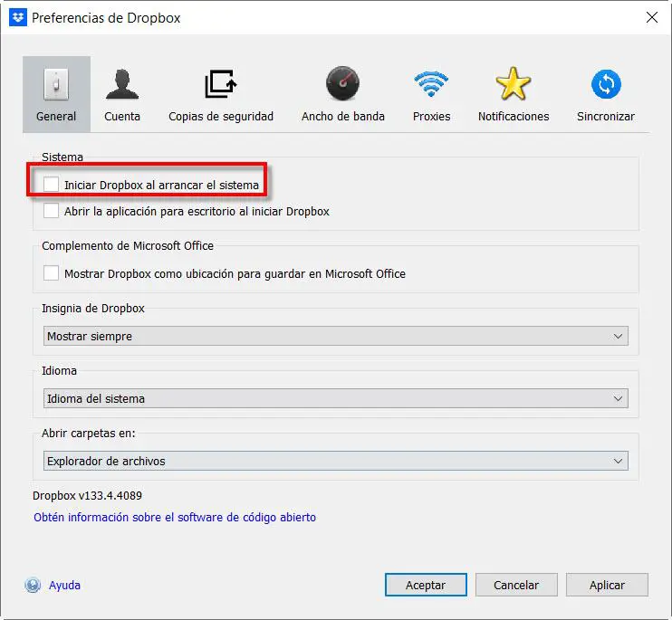Click the Ayuda help icon
Viewport: 672px width, 620px height.
click(x=34, y=585)
